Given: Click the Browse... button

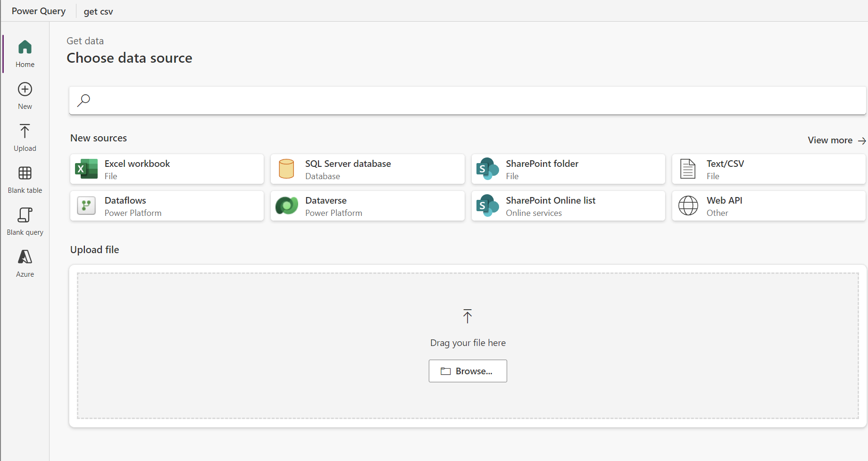Looking at the screenshot, I should [468, 371].
